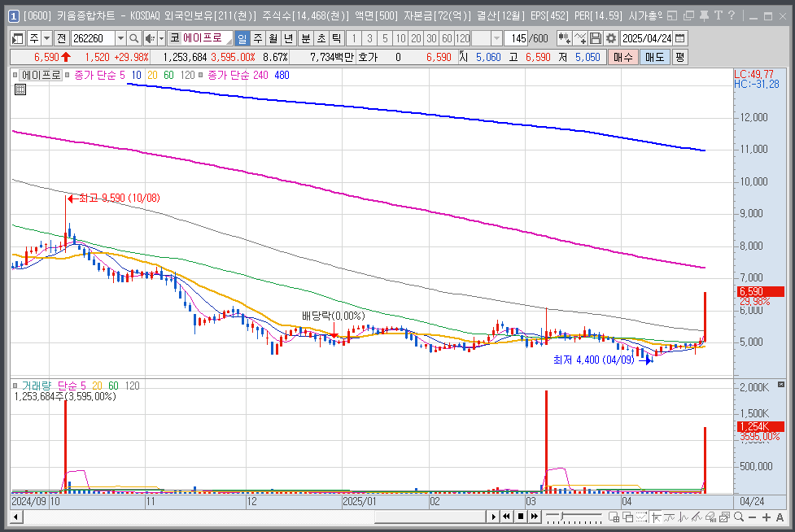Screen dimensions: 795x532
Task: Click the 거래량 volume legend label
Action: (x=37, y=386)
